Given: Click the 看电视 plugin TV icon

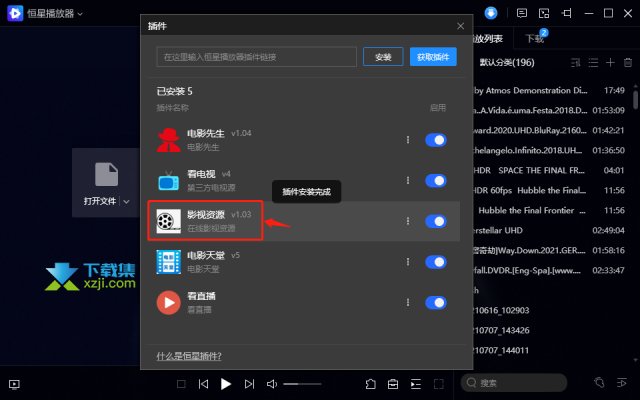Looking at the screenshot, I should [169, 181].
